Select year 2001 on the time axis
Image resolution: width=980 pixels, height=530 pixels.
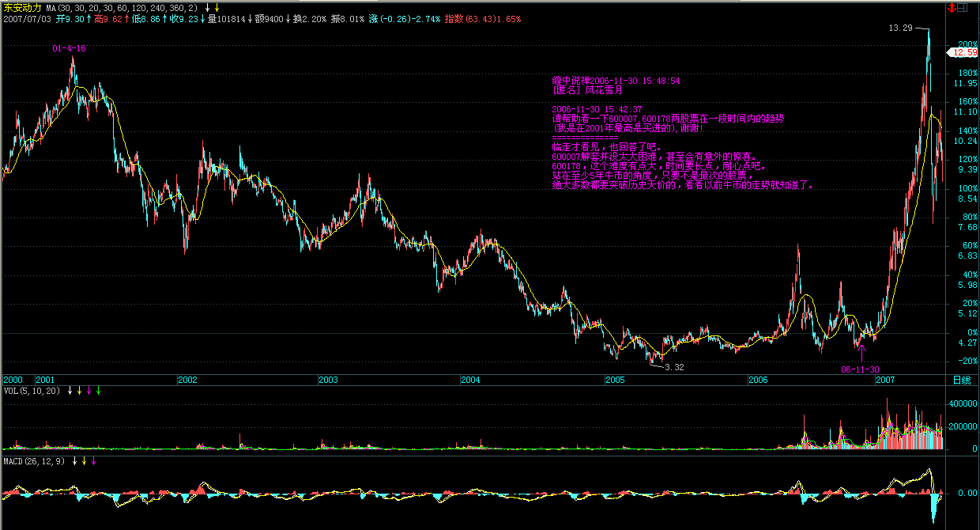[x=46, y=380]
